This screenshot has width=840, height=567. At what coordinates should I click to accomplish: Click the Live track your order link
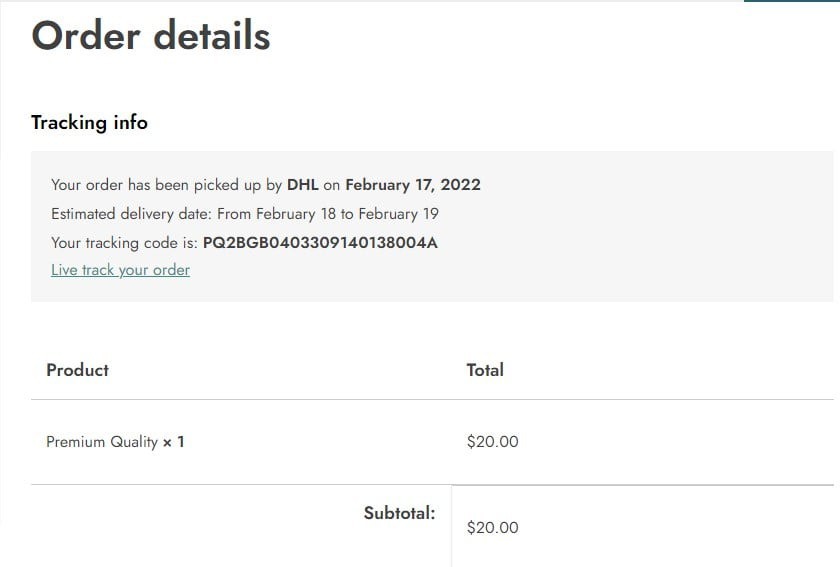click(120, 270)
